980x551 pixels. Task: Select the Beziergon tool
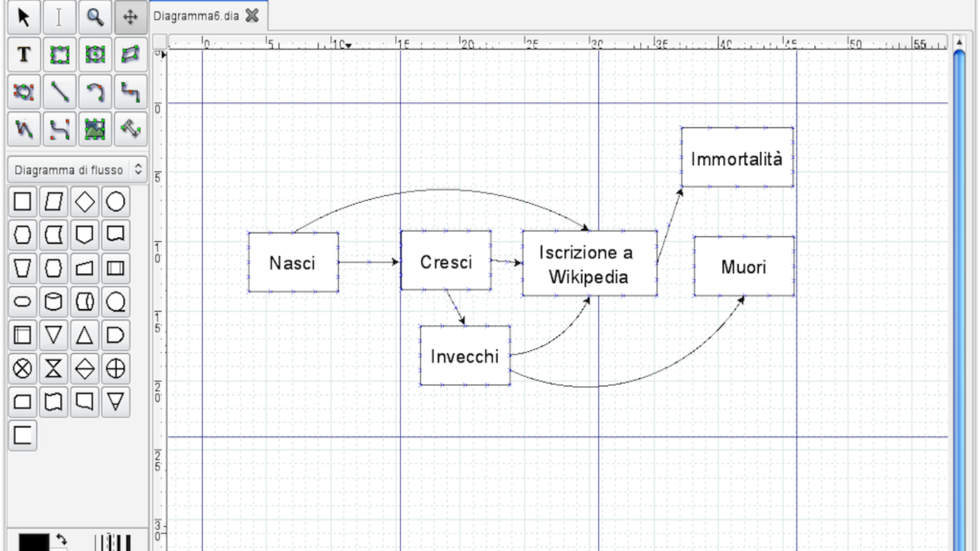click(x=24, y=92)
